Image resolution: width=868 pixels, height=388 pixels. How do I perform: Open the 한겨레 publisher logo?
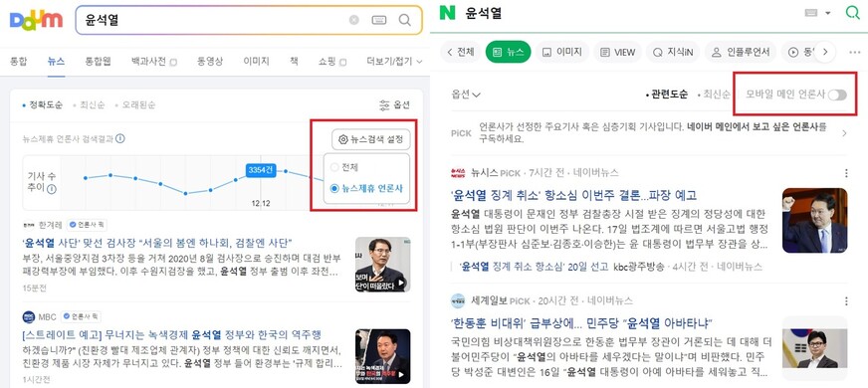[29, 225]
